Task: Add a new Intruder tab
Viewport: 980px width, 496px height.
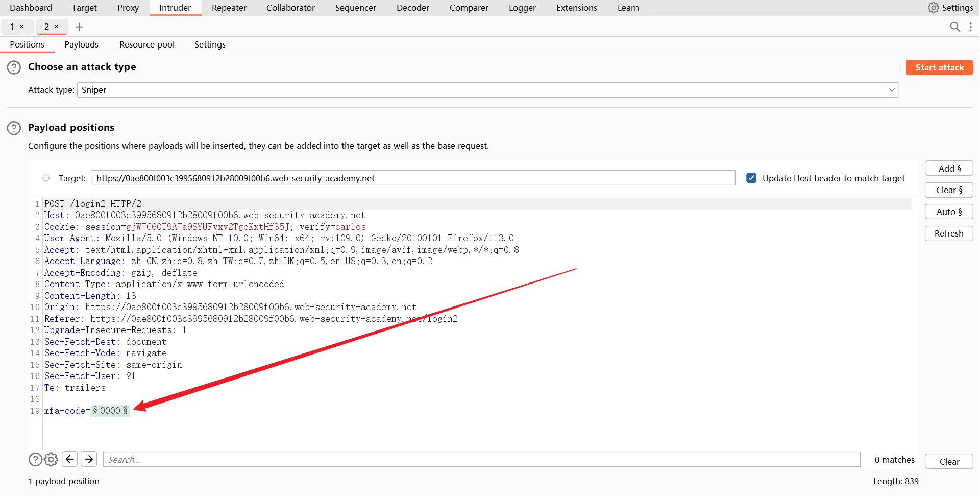Action: point(79,27)
